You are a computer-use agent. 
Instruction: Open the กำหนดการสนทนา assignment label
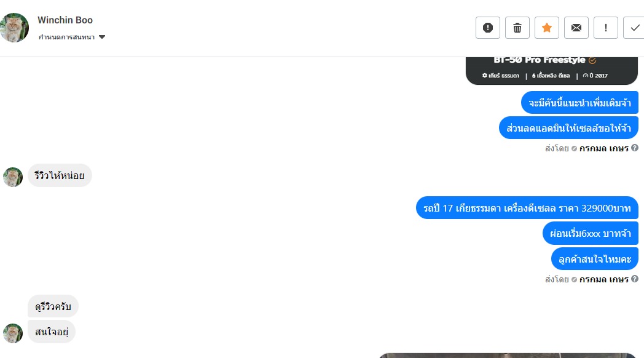click(66, 37)
